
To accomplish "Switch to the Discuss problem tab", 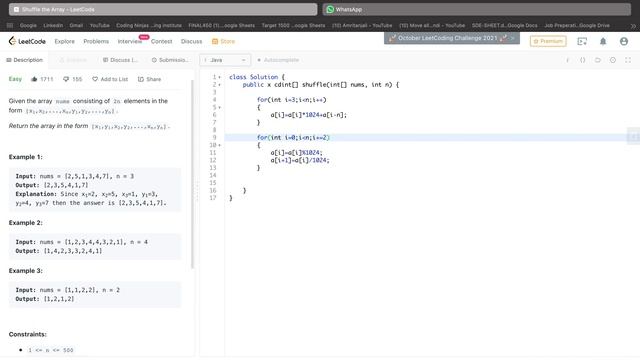I will tap(120, 60).
